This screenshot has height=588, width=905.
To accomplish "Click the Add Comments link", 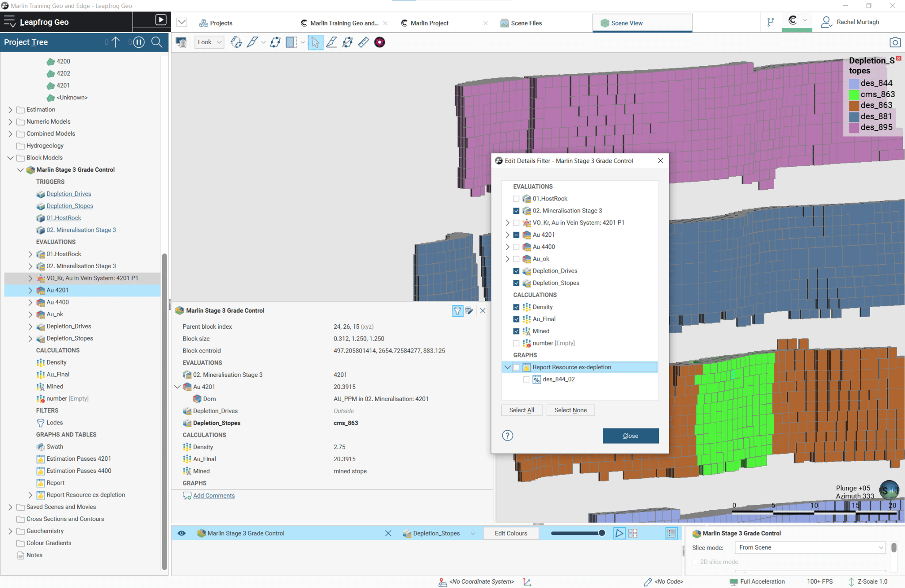I will point(214,496).
